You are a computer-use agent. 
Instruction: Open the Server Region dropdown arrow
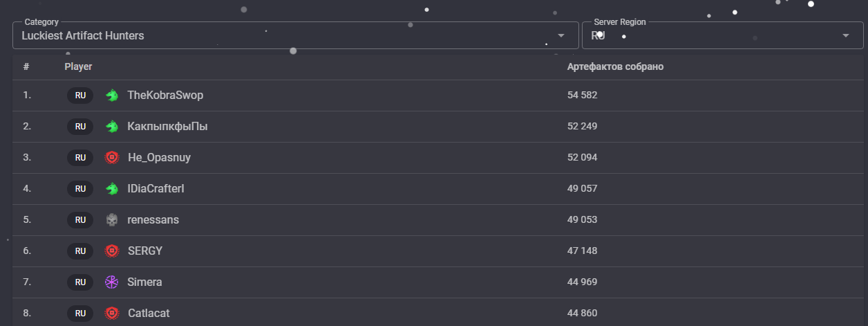pos(847,35)
